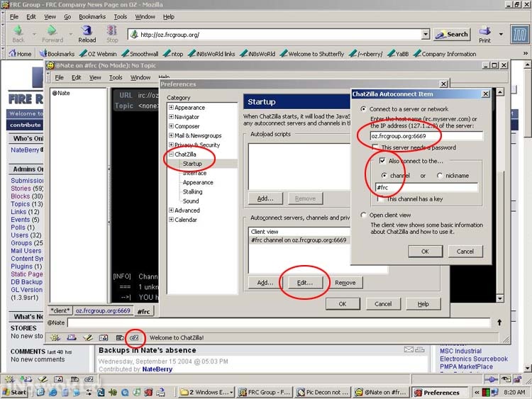Image resolution: width=532 pixels, height=399 pixels.
Task: Open Home from the bookmarks toolbar
Action: point(20,54)
